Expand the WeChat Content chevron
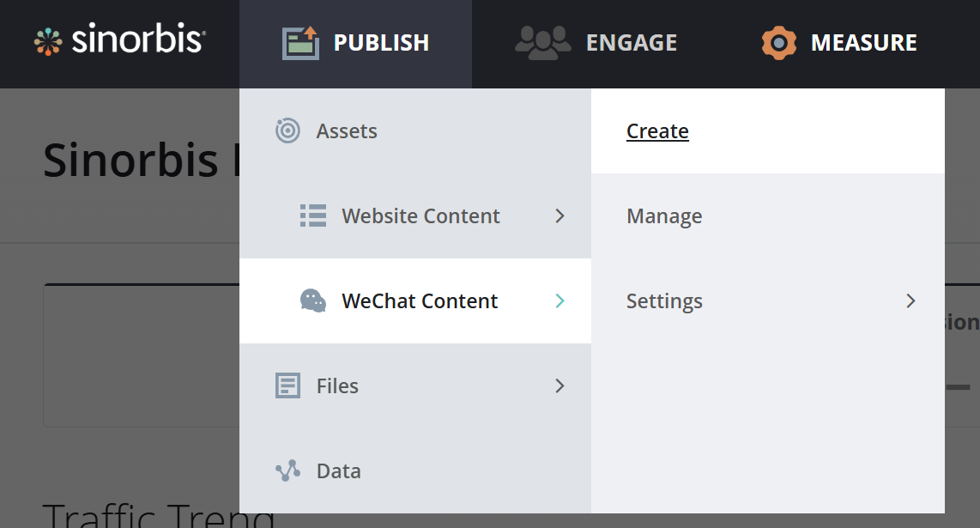The width and height of the screenshot is (980, 528). (560, 300)
